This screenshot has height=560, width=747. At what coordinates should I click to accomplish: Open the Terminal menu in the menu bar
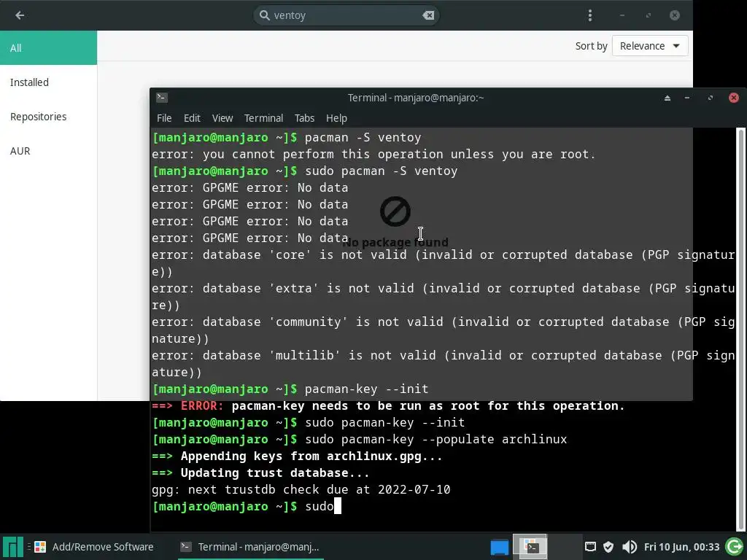pos(263,118)
